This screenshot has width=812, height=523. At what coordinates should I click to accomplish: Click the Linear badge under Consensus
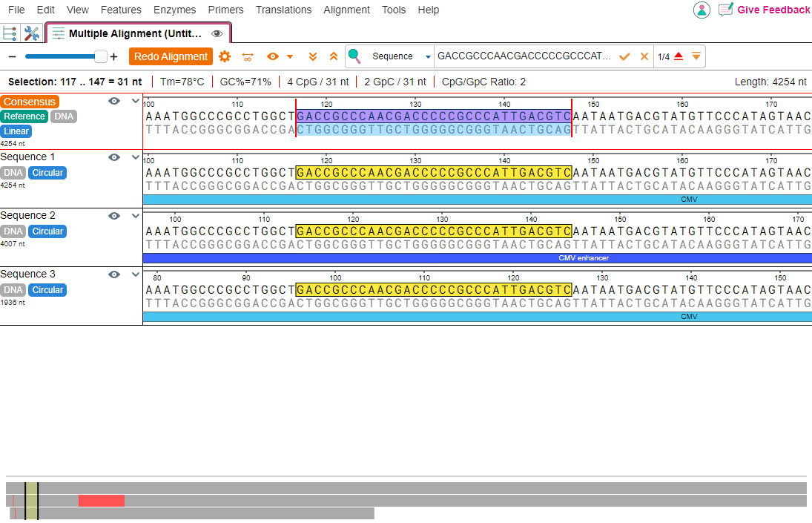click(16, 131)
